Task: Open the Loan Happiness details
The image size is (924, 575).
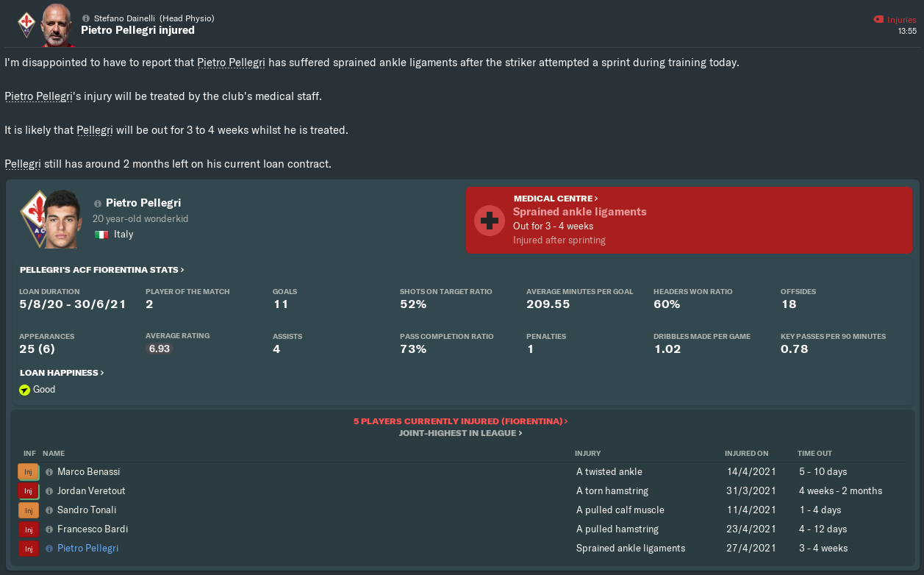Action: click(x=62, y=373)
